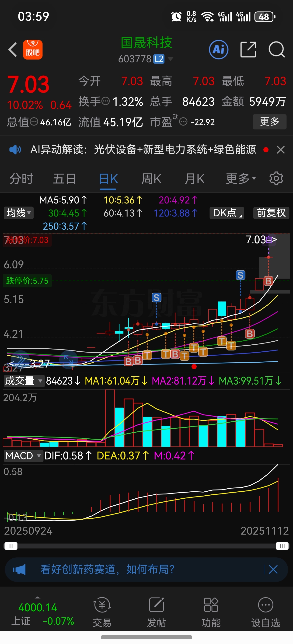293x644 pixels.
Task: Grab the right range slider handle
Action: pos(282,546)
